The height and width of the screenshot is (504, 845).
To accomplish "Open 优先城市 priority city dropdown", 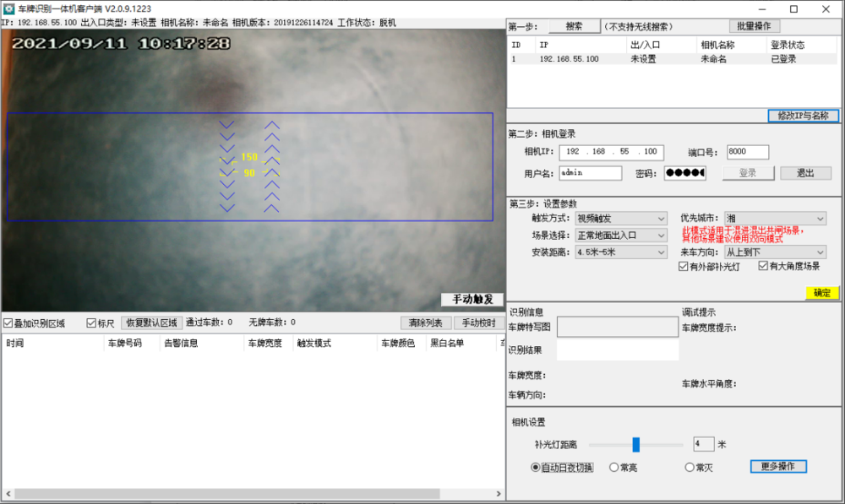I will pos(775,218).
